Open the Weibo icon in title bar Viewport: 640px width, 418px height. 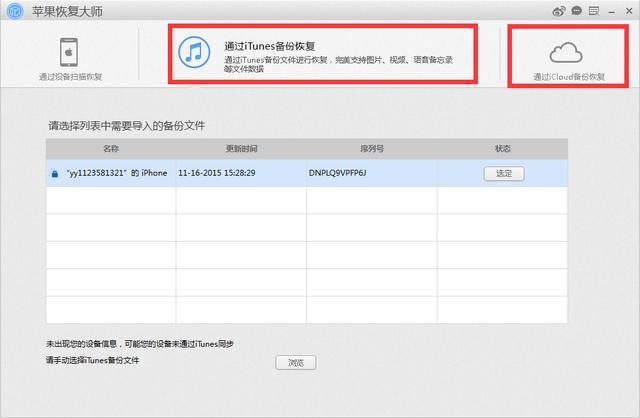[x=558, y=11]
